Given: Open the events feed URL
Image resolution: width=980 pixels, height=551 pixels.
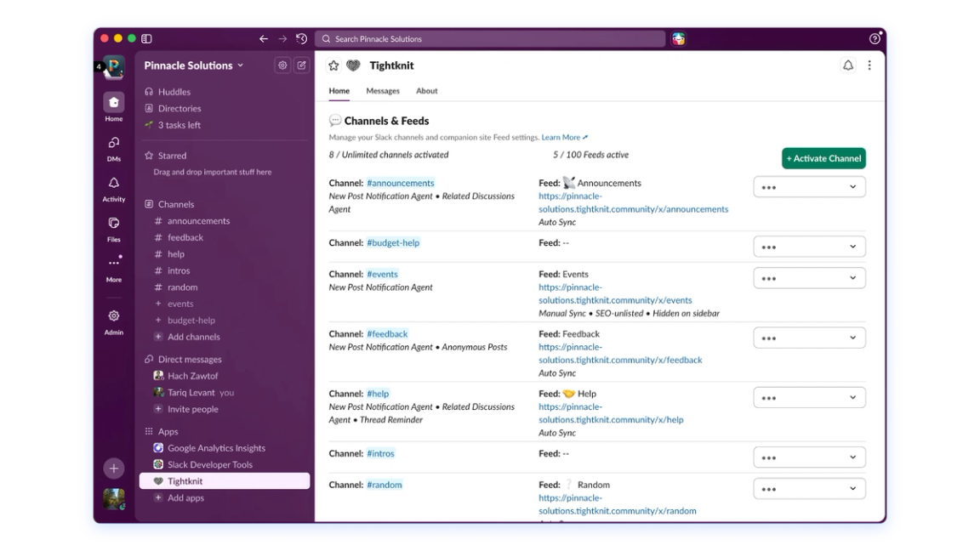Looking at the screenshot, I should click(x=615, y=294).
